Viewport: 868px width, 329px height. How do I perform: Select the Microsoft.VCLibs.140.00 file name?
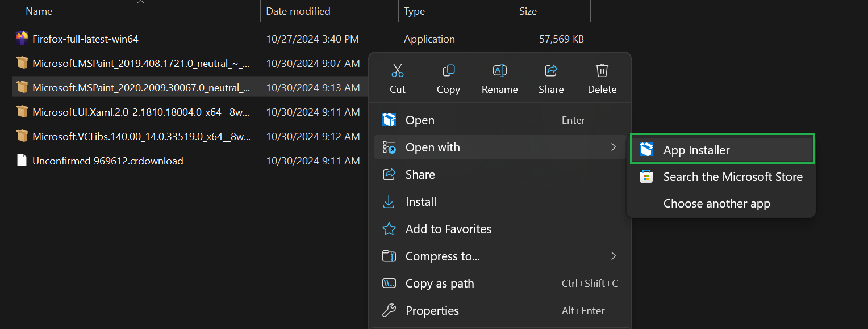[x=141, y=136]
